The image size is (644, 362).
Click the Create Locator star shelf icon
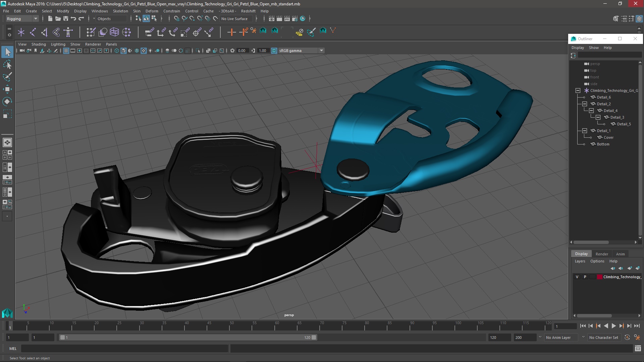click(x=21, y=32)
